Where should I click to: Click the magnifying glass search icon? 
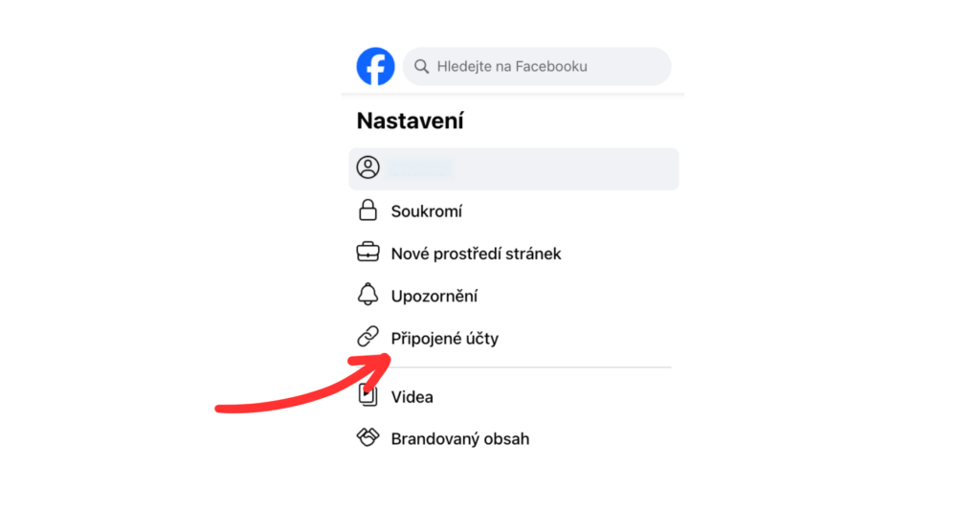pos(422,66)
